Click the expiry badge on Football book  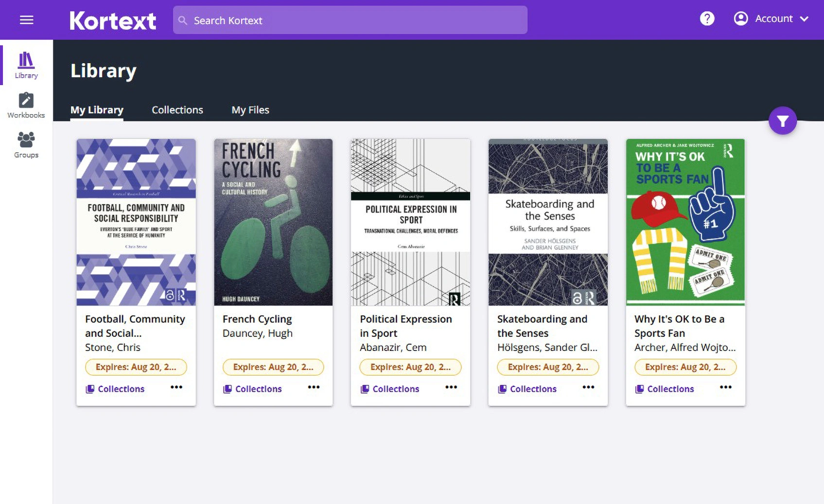coord(136,367)
